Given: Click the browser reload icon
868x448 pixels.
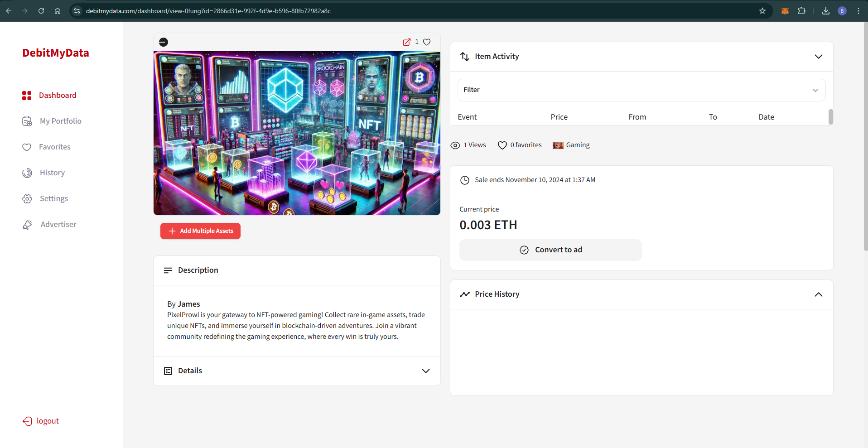Looking at the screenshot, I should pyautogui.click(x=41, y=11).
